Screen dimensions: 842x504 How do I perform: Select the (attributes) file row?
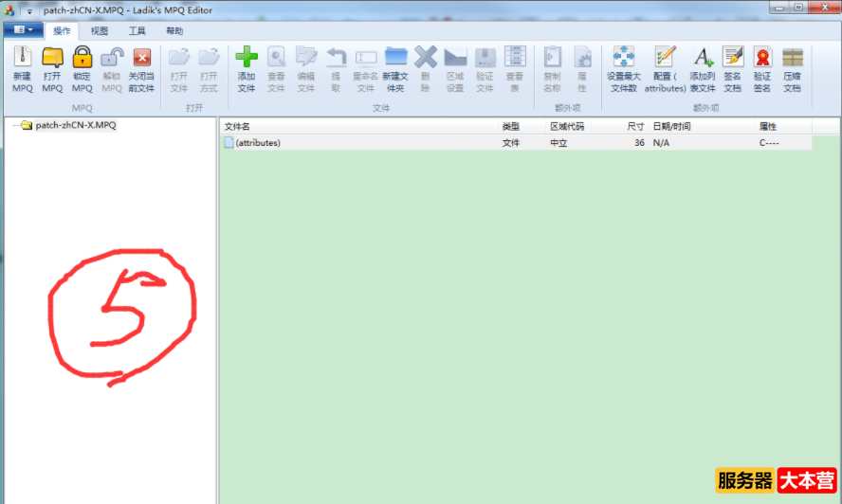point(516,143)
